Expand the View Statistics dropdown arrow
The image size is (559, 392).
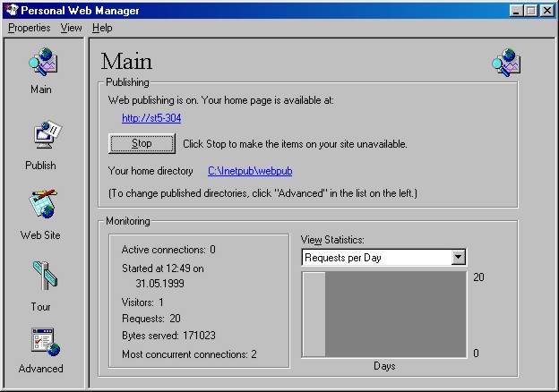coord(458,257)
